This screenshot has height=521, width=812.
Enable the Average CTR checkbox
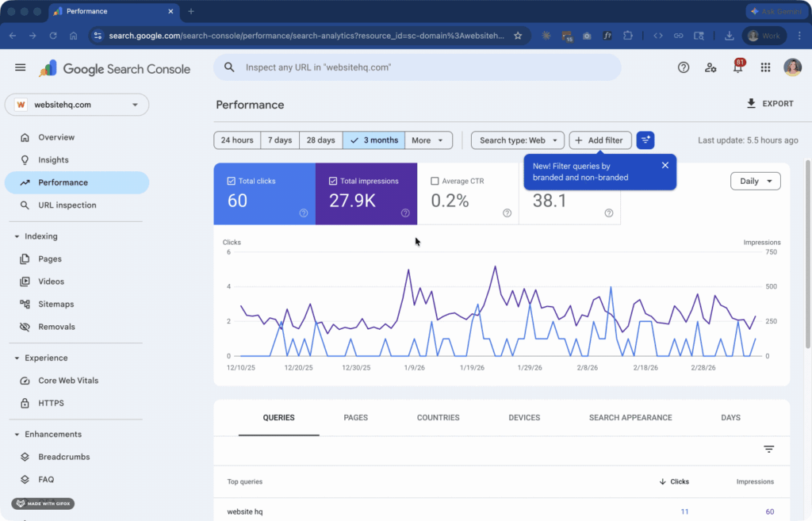click(435, 182)
